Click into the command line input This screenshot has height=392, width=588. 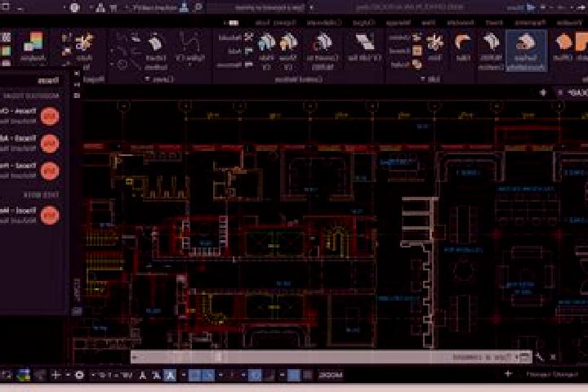pyautogui.click(x=330, y=357)
